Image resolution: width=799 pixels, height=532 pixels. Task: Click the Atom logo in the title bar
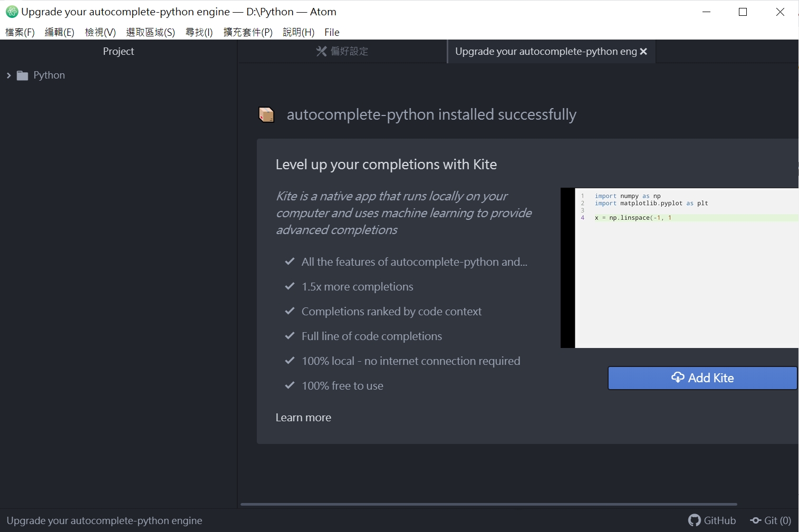point(11,11)
